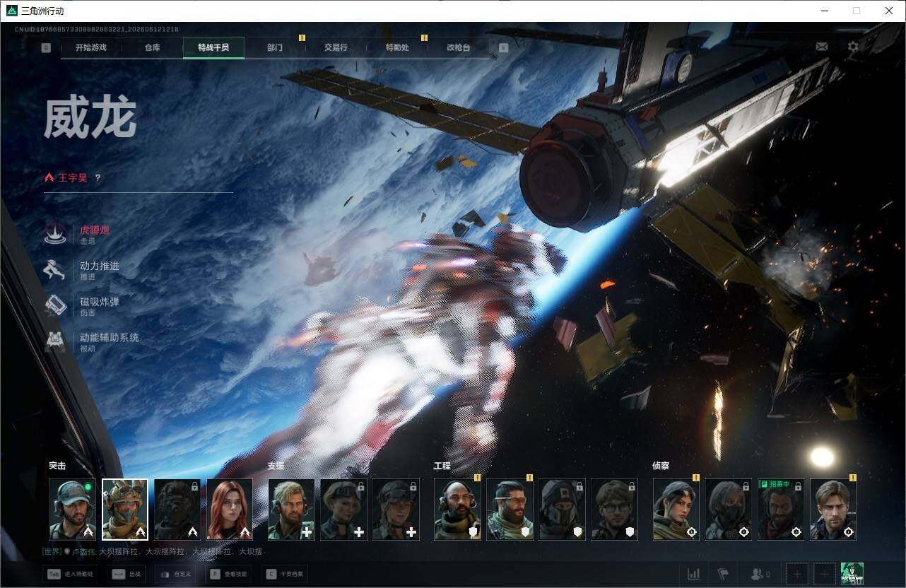
Task: Select the locked hooded masked engineer portrait
Action: 562,510
